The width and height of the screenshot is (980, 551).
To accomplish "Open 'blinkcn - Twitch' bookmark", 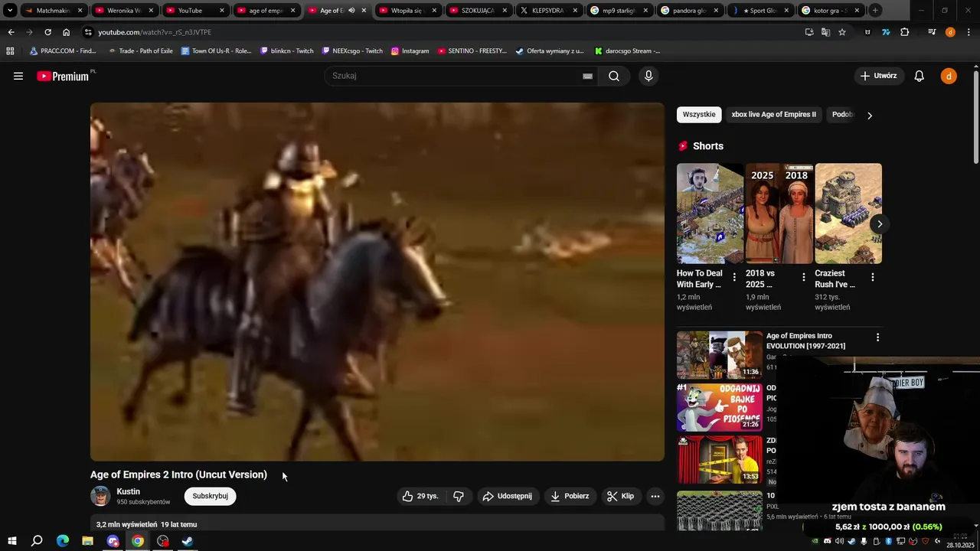I will 286,51.
